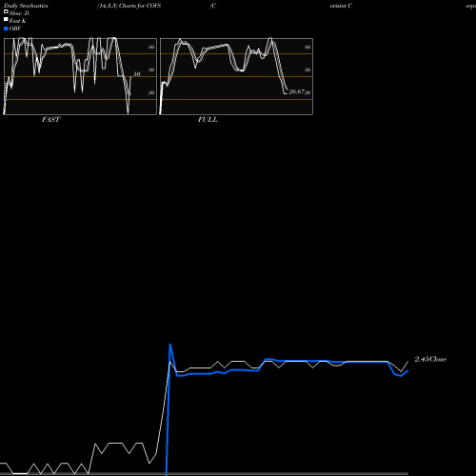
Task: Click the 30 value in FAST chart
Action: point(136,74)
